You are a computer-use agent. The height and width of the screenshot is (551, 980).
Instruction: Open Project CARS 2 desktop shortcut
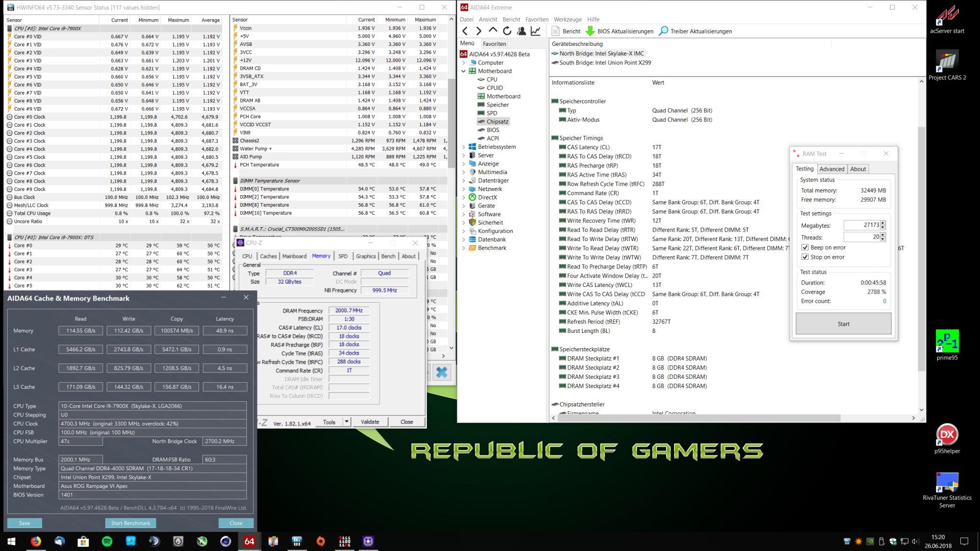pos(947,65)
